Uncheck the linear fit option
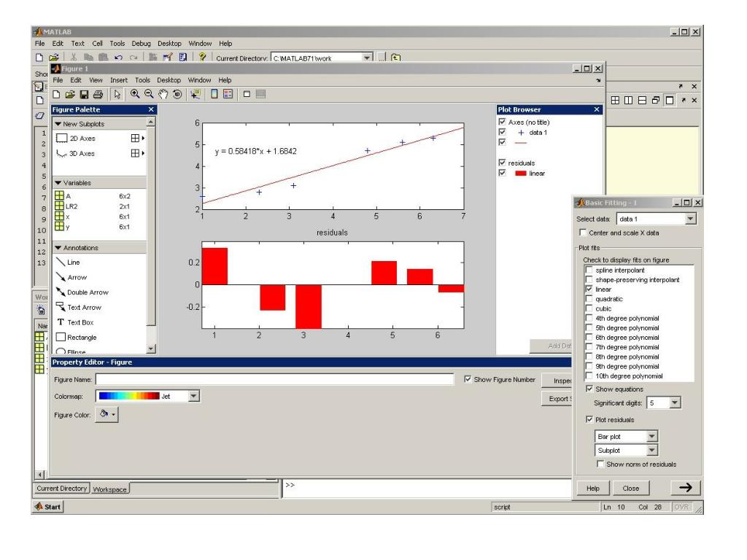 click(589, 289)
